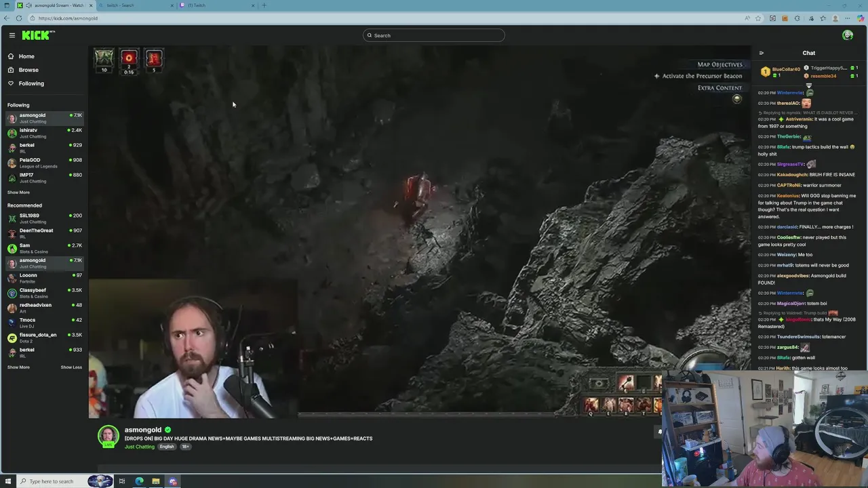Open fissure_dota_en channel
868x488 pixels.
coord(44,338)
